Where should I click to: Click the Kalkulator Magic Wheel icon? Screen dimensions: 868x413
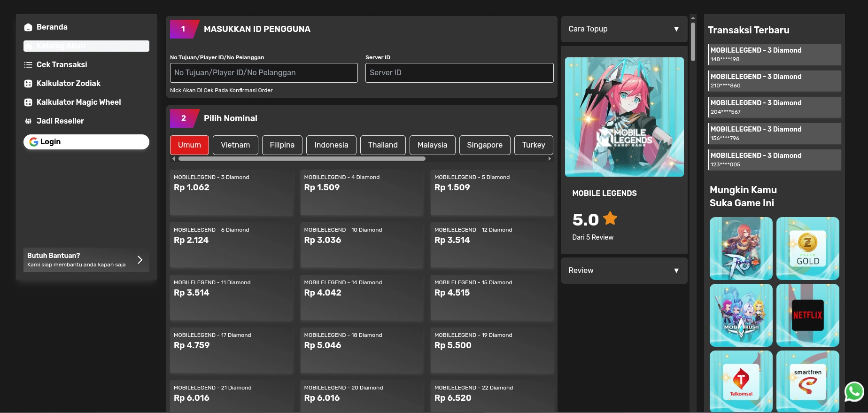pos(28,102)
